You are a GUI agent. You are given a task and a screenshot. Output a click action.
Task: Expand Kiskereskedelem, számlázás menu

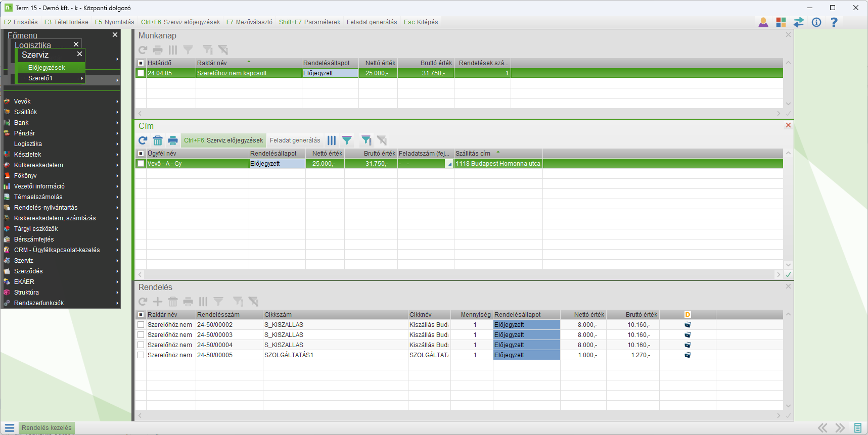(x=55, y=218)
